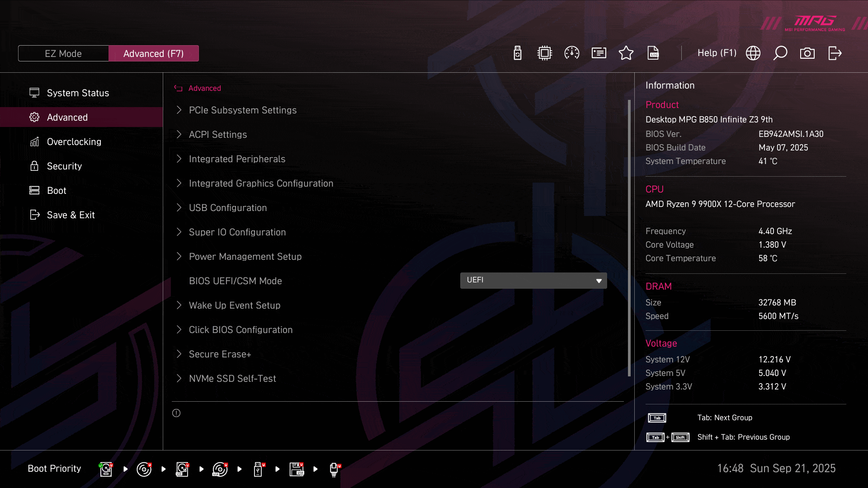Switch to EZ Mode
This screenshot has width=868, height=488.
coord(63,53)
